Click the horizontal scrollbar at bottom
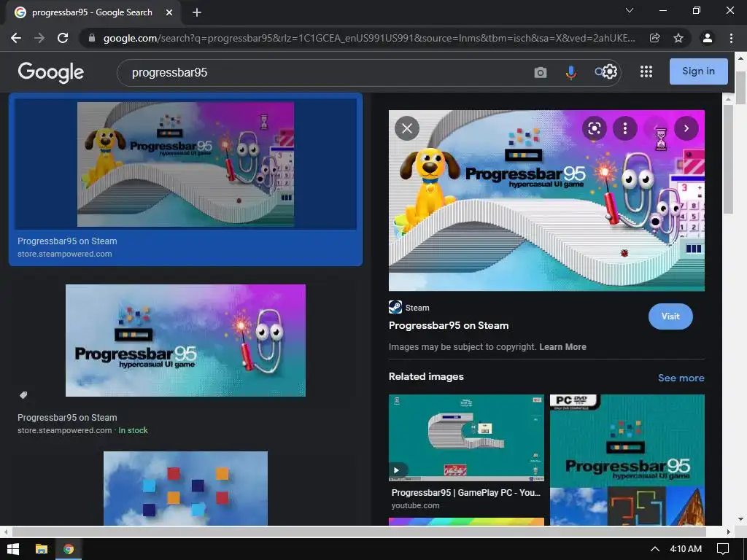 tap(358, 532)
